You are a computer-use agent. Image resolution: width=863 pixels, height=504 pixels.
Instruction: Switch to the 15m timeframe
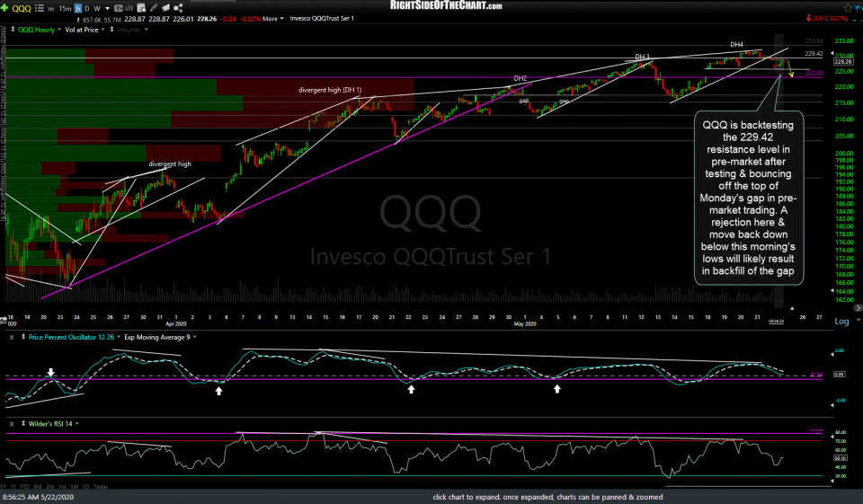pos(65,8)
